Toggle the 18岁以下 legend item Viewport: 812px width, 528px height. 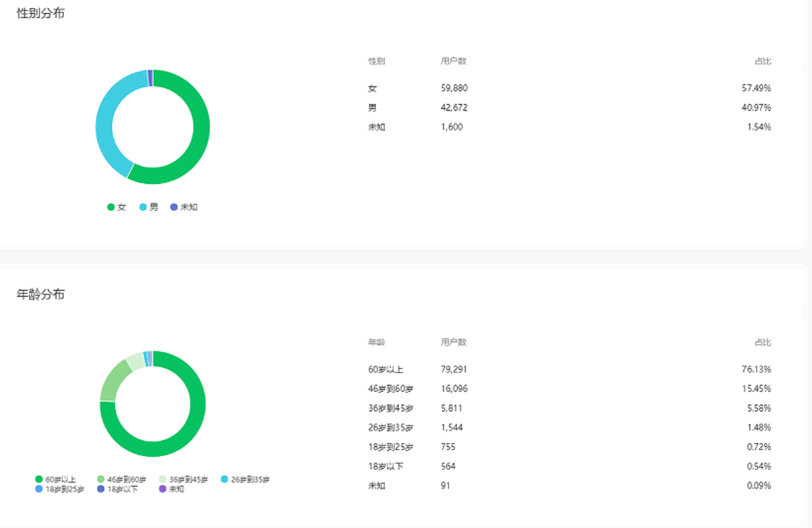tap(117, 489)
